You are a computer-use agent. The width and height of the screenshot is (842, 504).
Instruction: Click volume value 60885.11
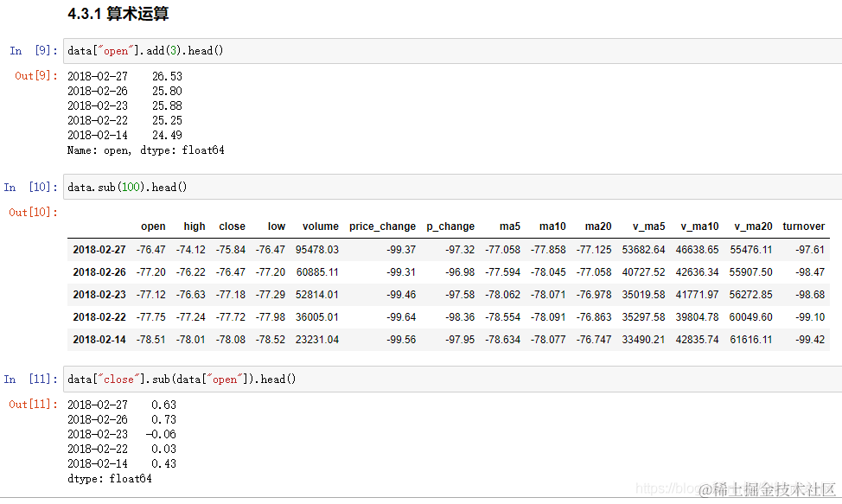point(316,272)
